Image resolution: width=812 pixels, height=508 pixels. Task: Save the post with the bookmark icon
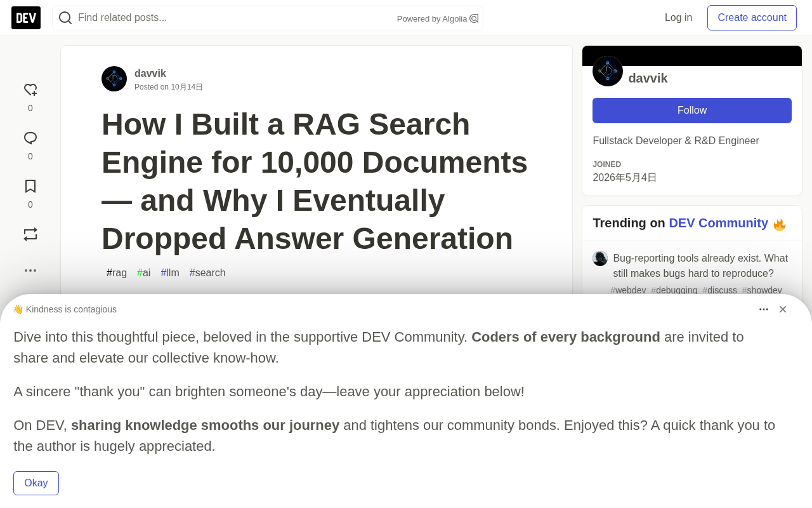tap(30, 186)
